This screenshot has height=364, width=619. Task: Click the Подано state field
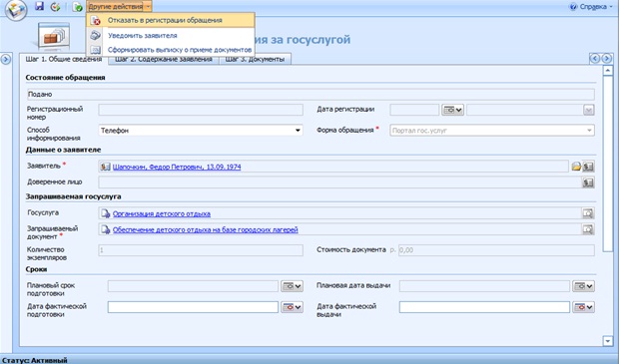[310, 95]
